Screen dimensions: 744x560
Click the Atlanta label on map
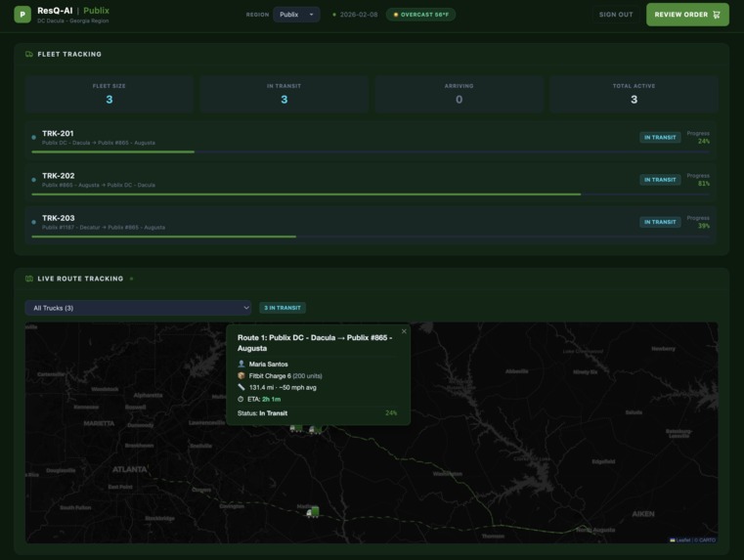point(129,469)
